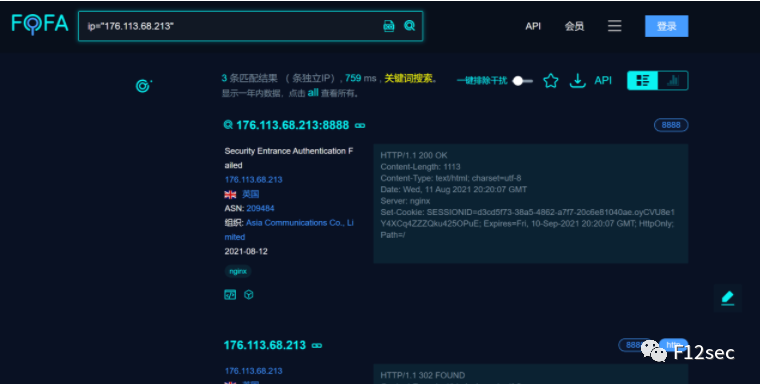The image size is (760, 384).
Task: Open the second result title 176.113.68.213
Action: [265, 345]
